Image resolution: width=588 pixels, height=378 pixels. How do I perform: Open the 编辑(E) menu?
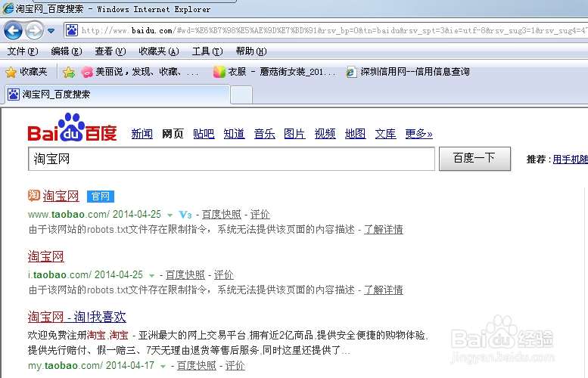67,51
